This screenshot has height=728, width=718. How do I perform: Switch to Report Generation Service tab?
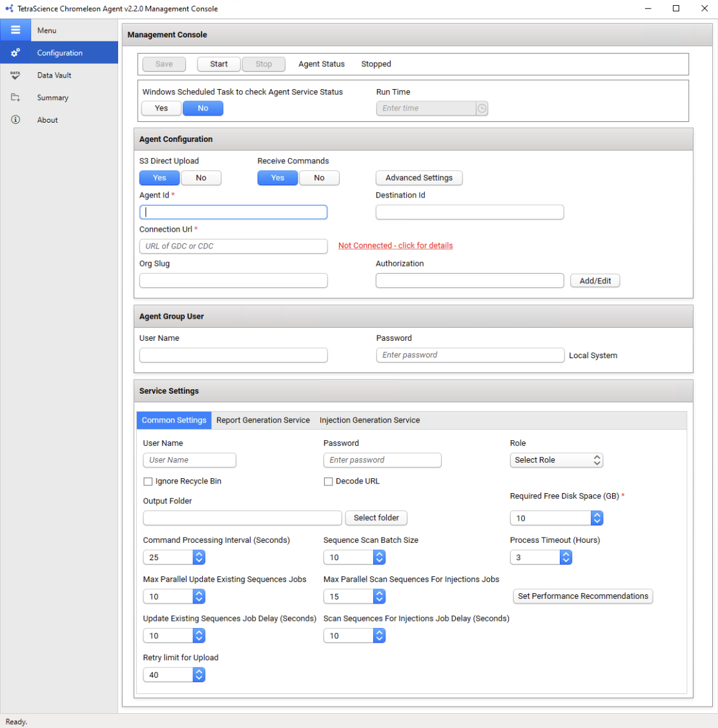pyautogui.click(x=263, y=420)
